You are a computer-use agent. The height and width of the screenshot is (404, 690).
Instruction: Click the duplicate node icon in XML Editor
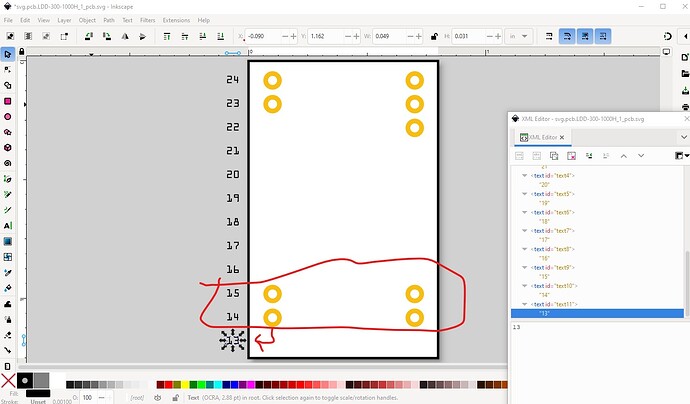point(553,156)
